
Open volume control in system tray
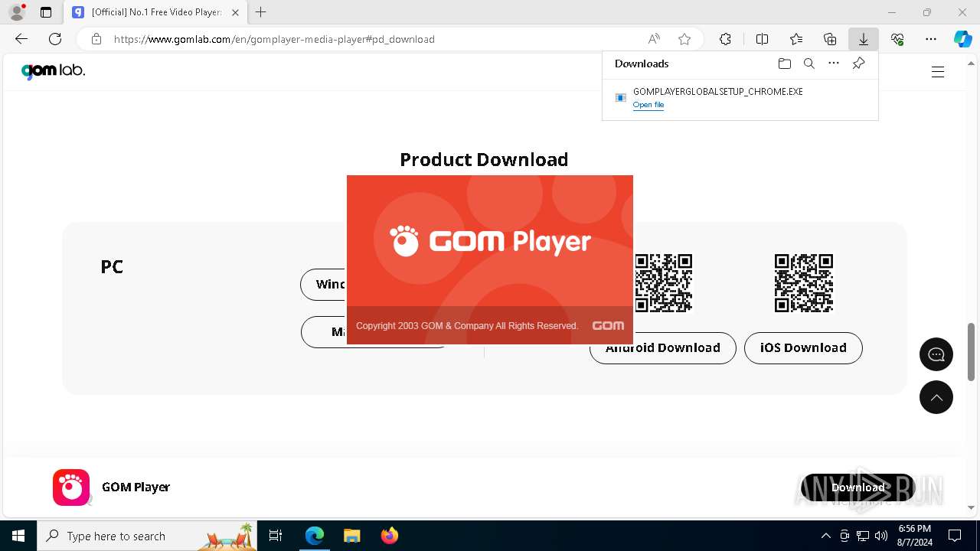[881, 536]
